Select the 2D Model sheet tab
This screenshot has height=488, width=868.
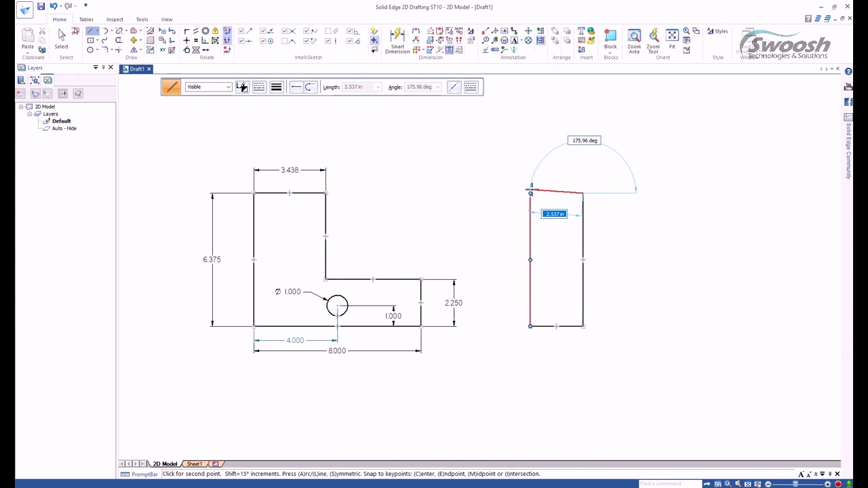tap(165, 464)
